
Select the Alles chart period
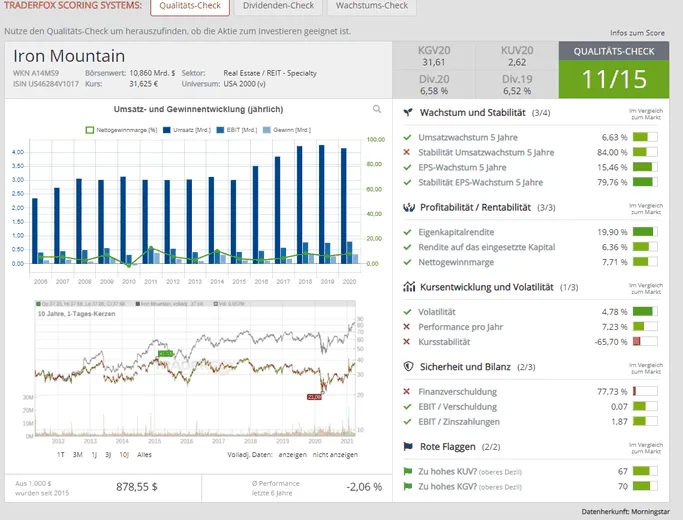point(144,454)
